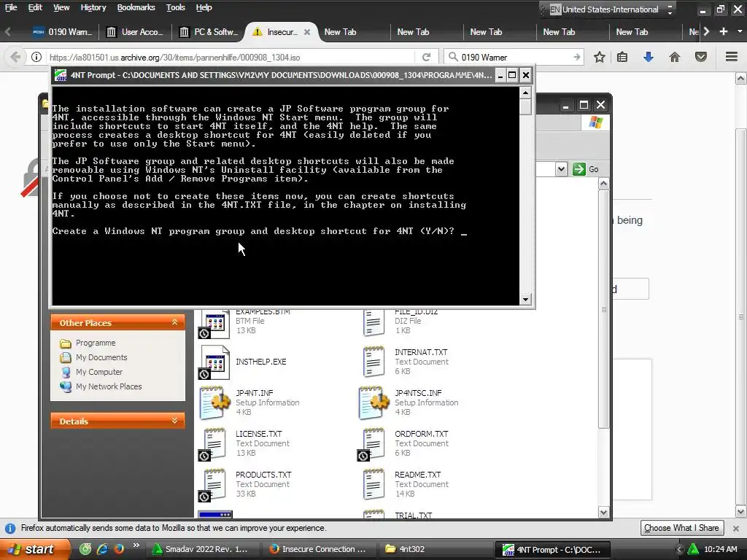The height and width of the screenshot is (560, 747).
Task: Select the INTERNAT.TXT file icon
Action: pyautogui.click(x=373, y=362)
